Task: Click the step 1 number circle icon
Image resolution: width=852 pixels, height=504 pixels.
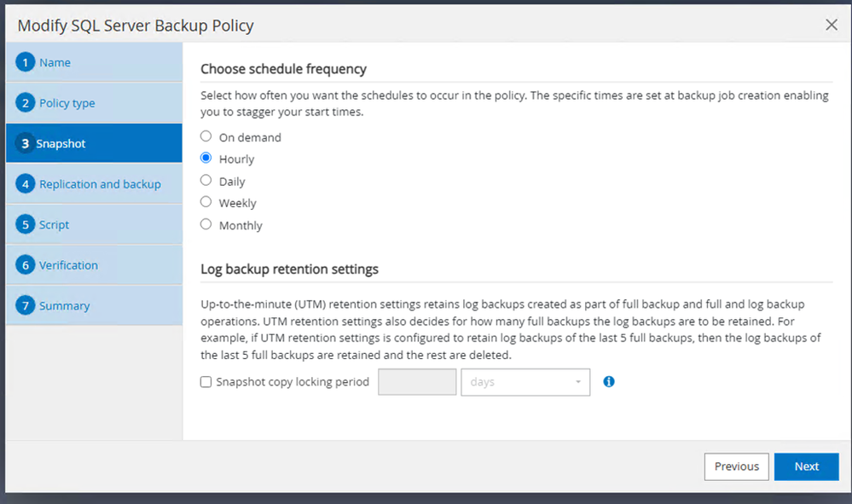Action: [26, 62]
